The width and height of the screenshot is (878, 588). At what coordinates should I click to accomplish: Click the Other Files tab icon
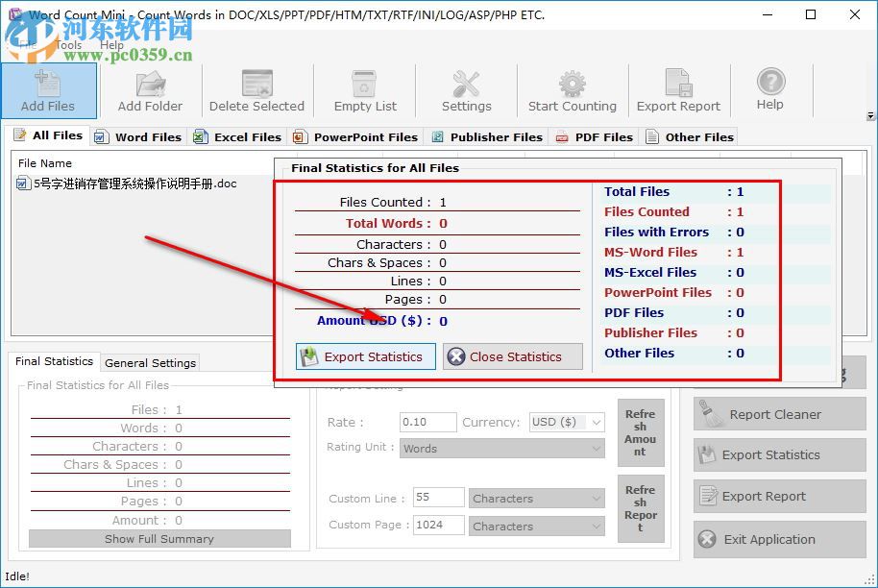[652, 136]
